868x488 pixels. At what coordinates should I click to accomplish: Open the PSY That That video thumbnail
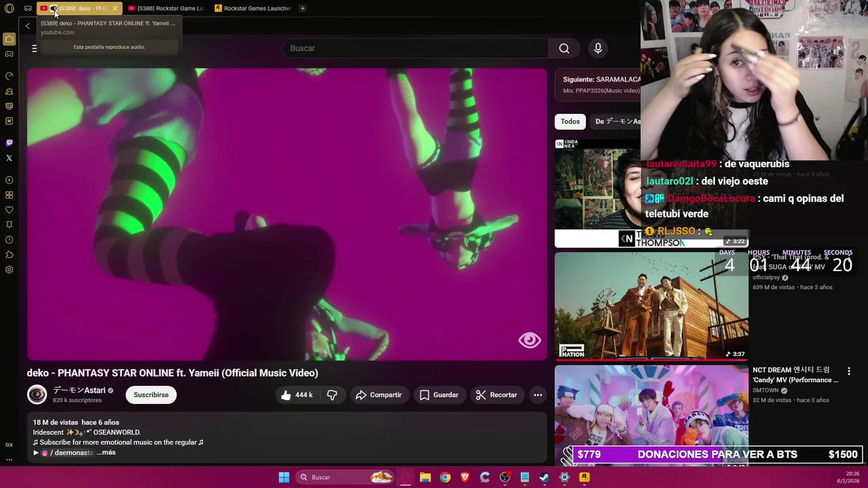[651, 306]
